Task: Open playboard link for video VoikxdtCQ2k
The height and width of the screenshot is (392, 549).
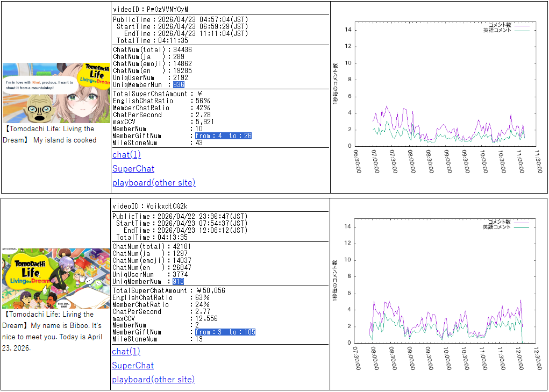Action: pos(153,380)
